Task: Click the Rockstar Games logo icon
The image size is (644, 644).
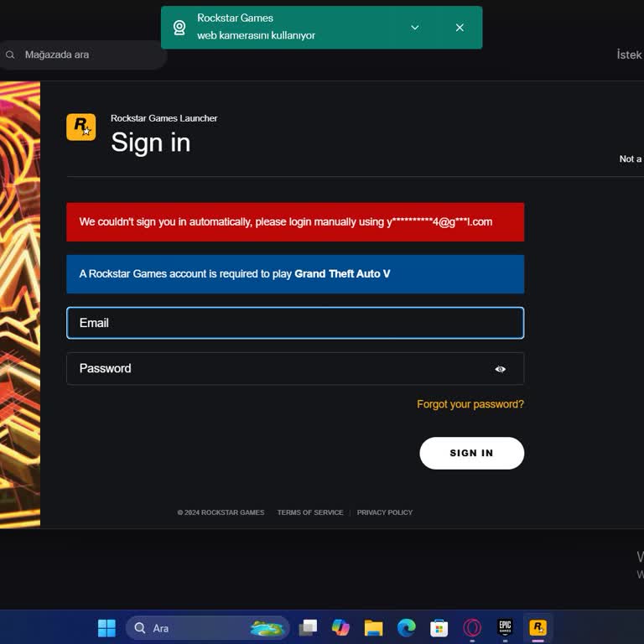Action: click(x=80, y=127)
